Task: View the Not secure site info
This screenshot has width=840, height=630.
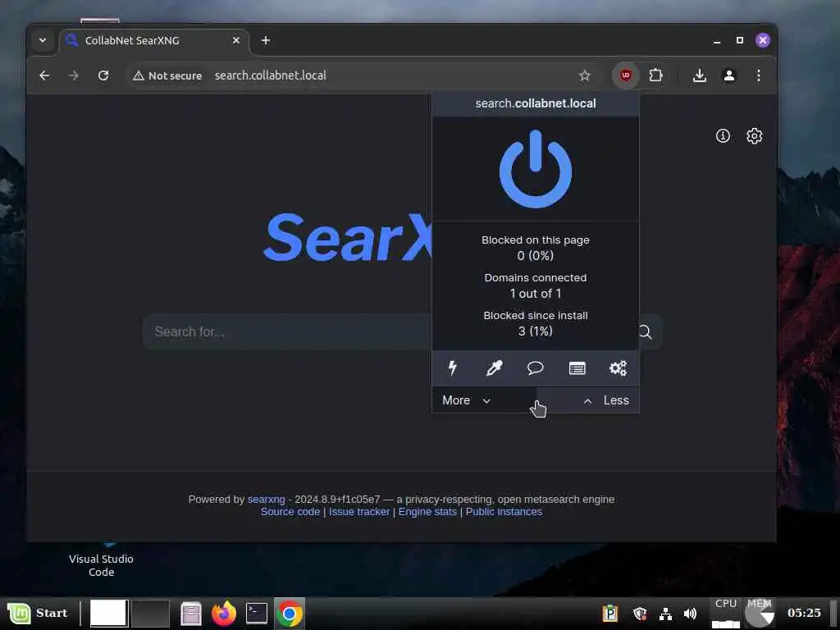Action: click(x=167, y=75)
